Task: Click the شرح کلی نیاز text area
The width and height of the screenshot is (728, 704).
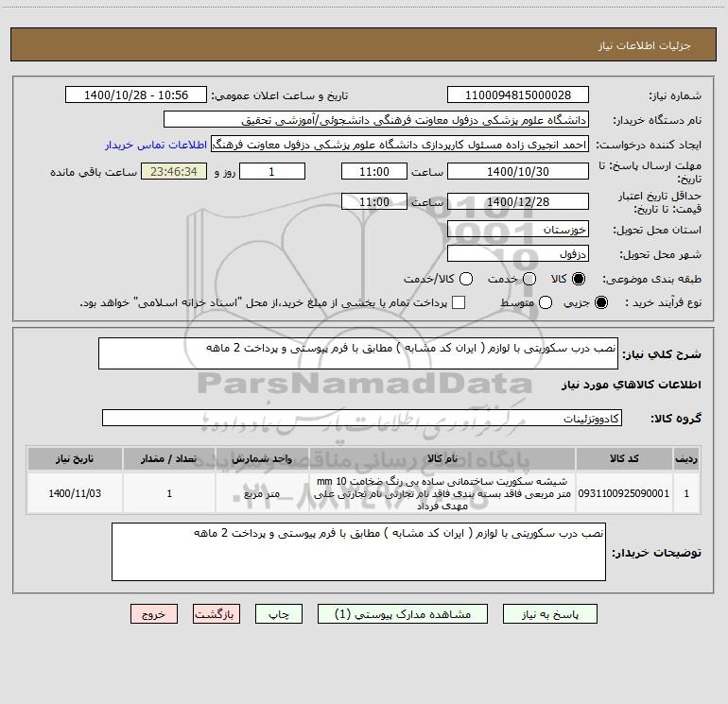Action: tap(358, 353)
